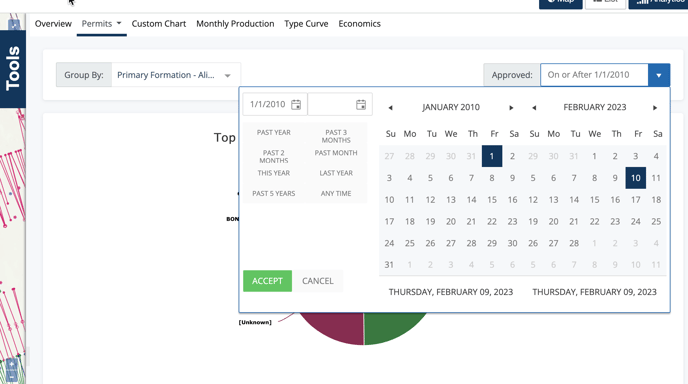
Task: Open the Economics tab
Action: point(359,24)
